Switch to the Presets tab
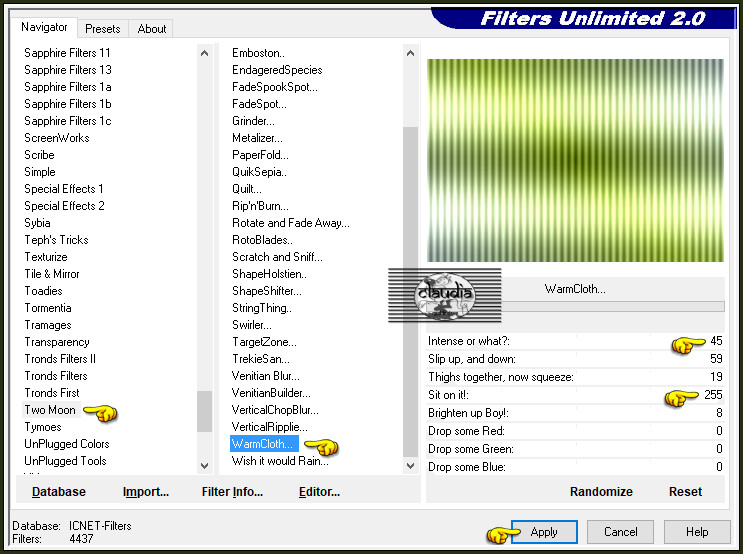The width and height of the screenshot is (743, 554). 102,29
